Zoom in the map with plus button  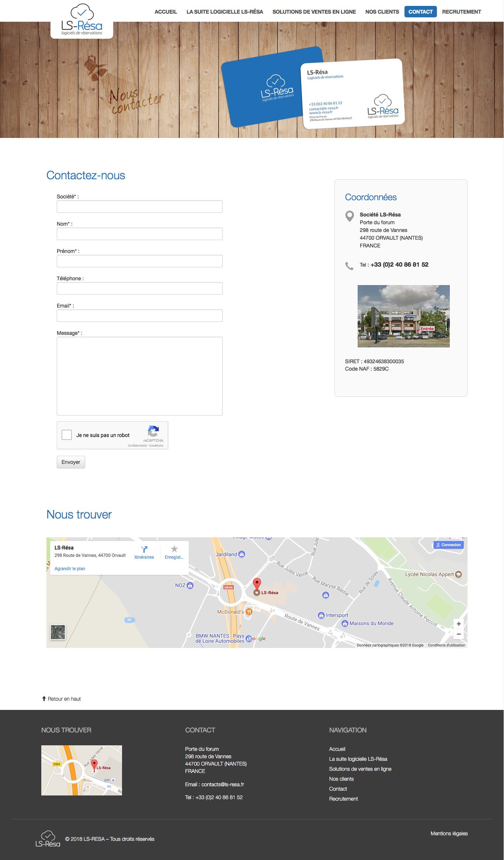coord(459,624)
